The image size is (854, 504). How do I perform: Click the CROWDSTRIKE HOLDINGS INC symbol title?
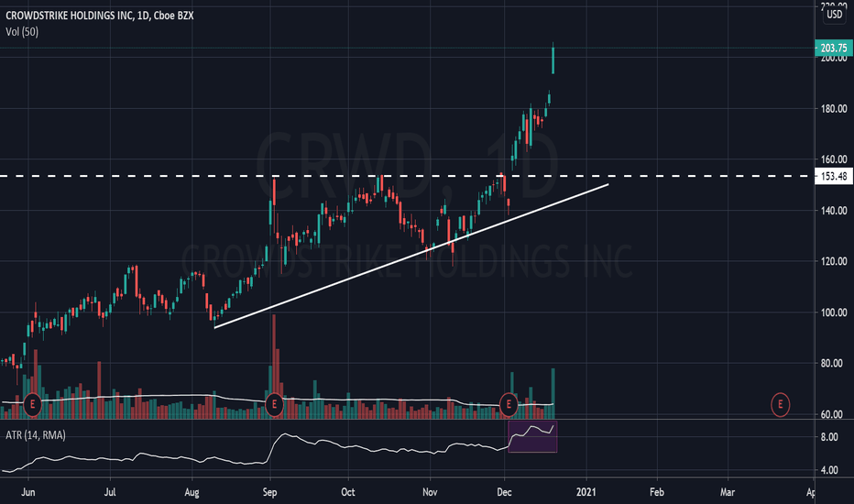coord(100,16)
